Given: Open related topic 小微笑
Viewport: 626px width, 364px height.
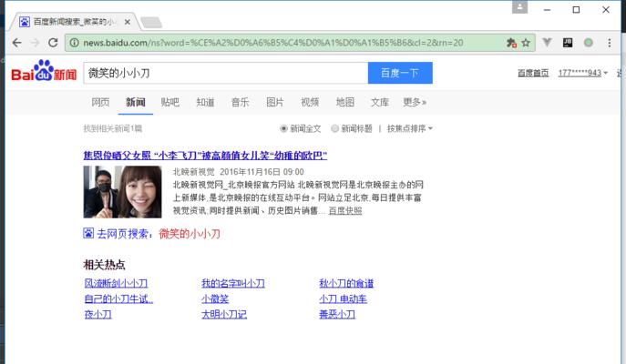Looking at the screenshot, I should [215, 298].
